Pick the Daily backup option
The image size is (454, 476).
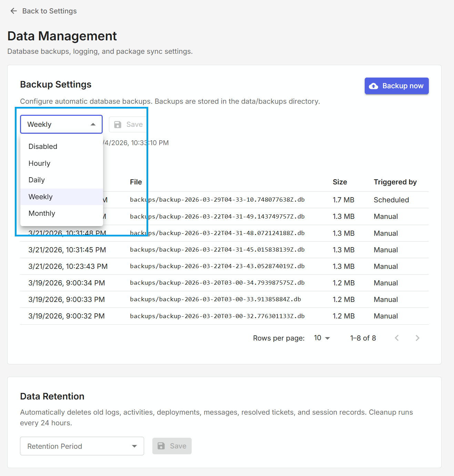coord(37,180)
